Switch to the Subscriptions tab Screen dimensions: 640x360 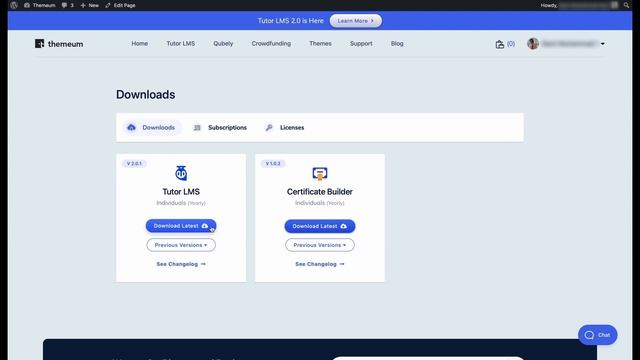coord(220,128)
